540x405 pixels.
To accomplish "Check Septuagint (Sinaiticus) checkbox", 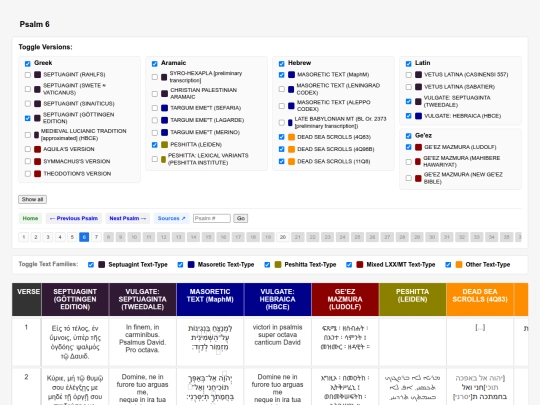I will (x=28, y=104).
